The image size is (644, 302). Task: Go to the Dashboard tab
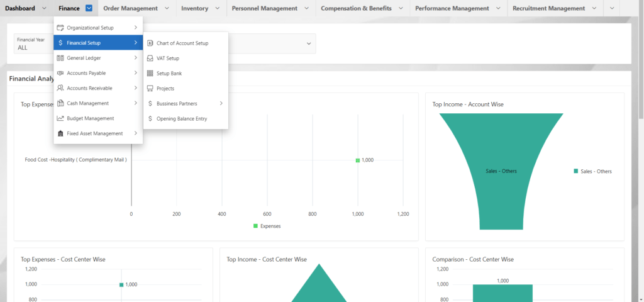[20, 8]
